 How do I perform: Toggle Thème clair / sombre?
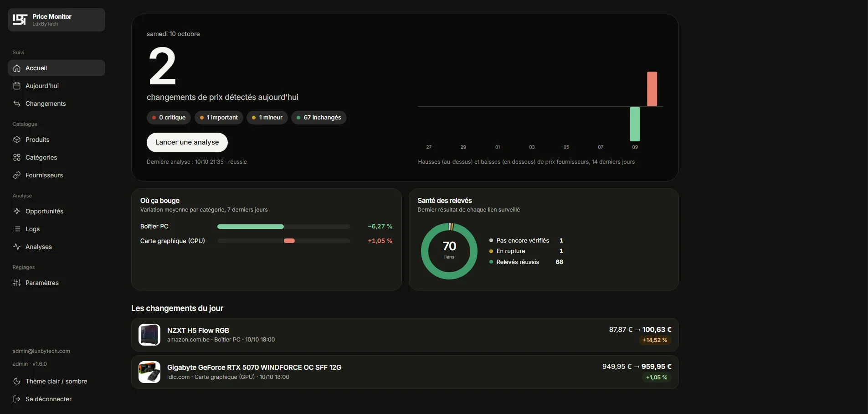56,381
